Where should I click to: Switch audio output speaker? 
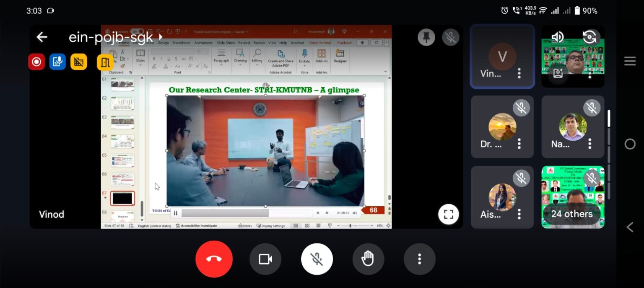pos(557,38)
